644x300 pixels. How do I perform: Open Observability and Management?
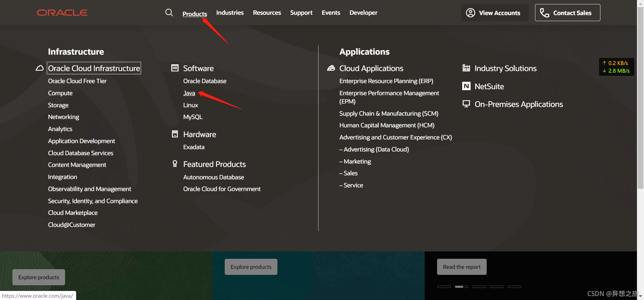90,189
